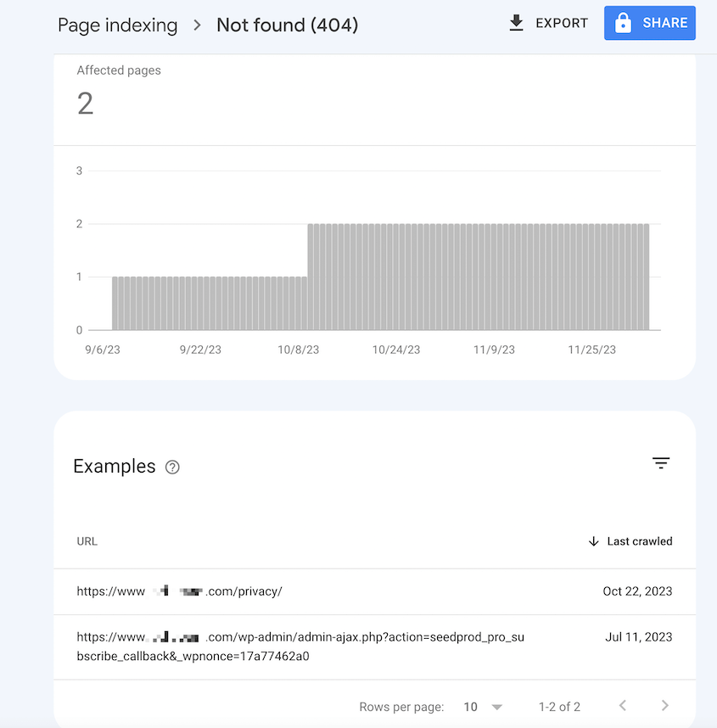The image size is (717, 728).
Task: Click the Export download arrow icon
Action: (516, 23)
